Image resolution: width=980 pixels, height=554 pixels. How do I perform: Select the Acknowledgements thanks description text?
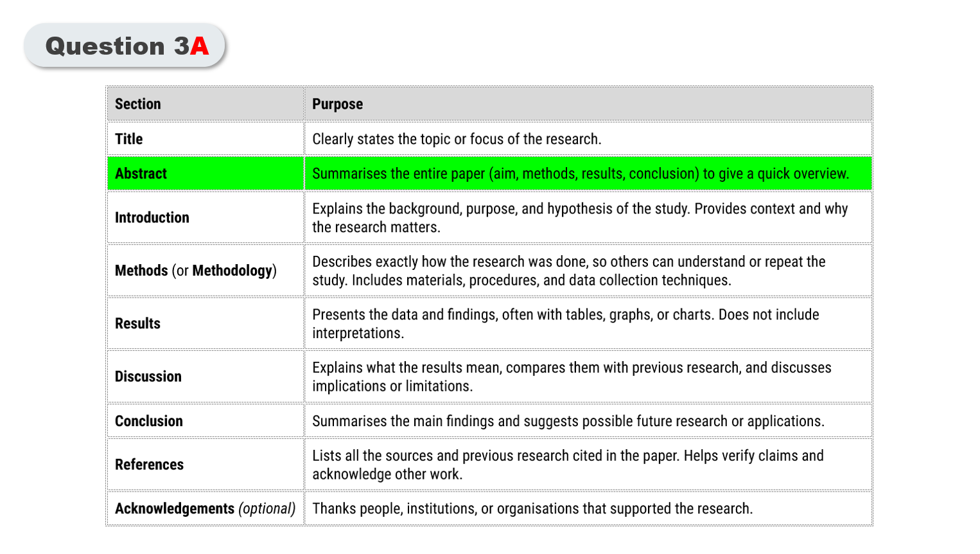coord(532,508)
